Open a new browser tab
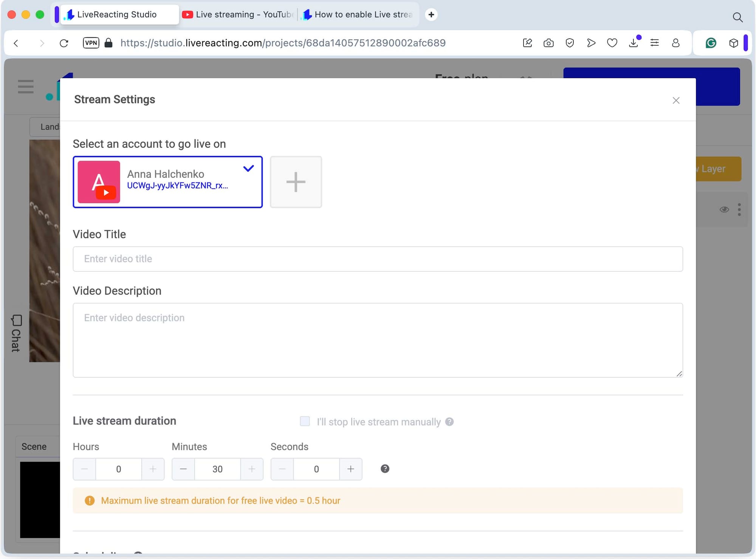756x559 pixels. click(431, 14)
